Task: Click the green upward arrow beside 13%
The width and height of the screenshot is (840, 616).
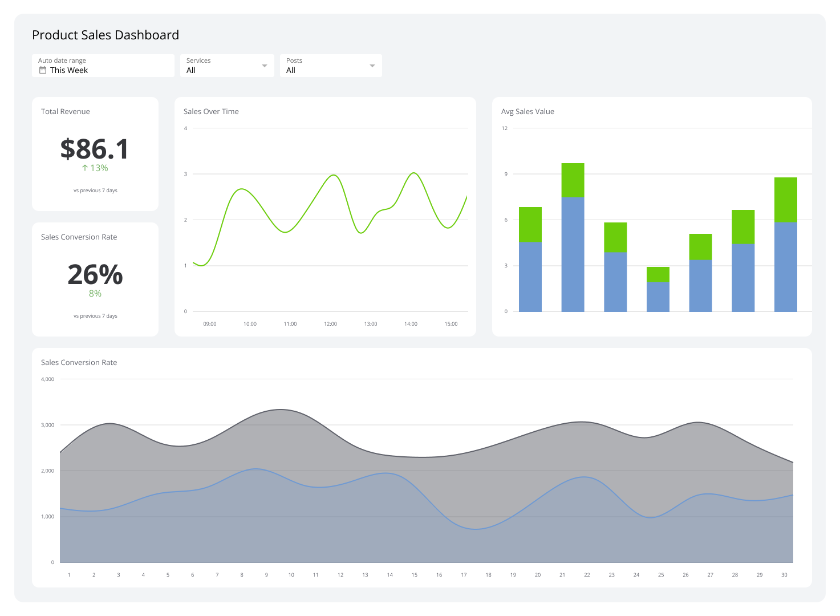Action: (x=84, y=168)
